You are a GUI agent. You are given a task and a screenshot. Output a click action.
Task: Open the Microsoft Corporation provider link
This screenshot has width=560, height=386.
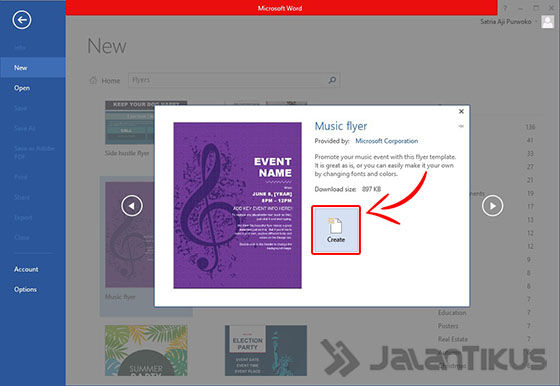point(386,141)
